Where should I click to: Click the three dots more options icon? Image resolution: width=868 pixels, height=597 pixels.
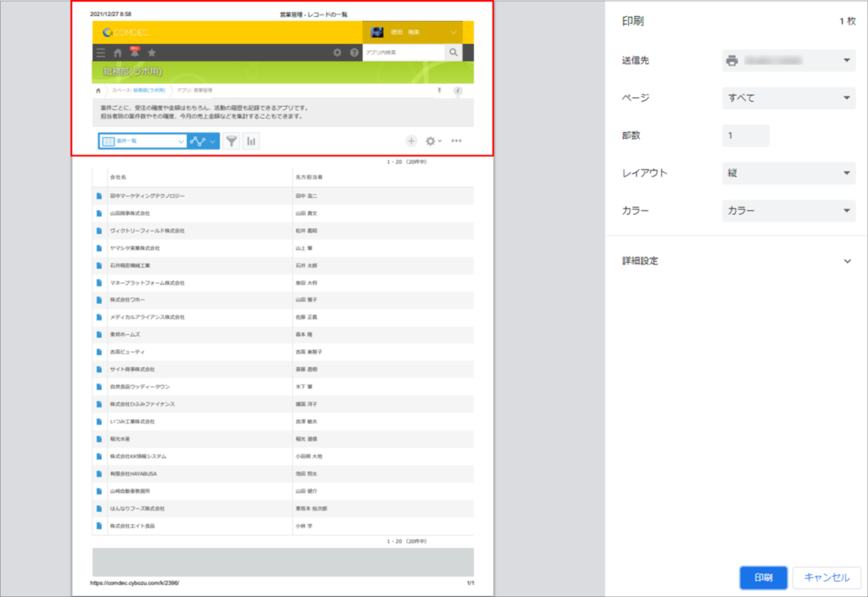pyautogui.click(x=456, y=142)
